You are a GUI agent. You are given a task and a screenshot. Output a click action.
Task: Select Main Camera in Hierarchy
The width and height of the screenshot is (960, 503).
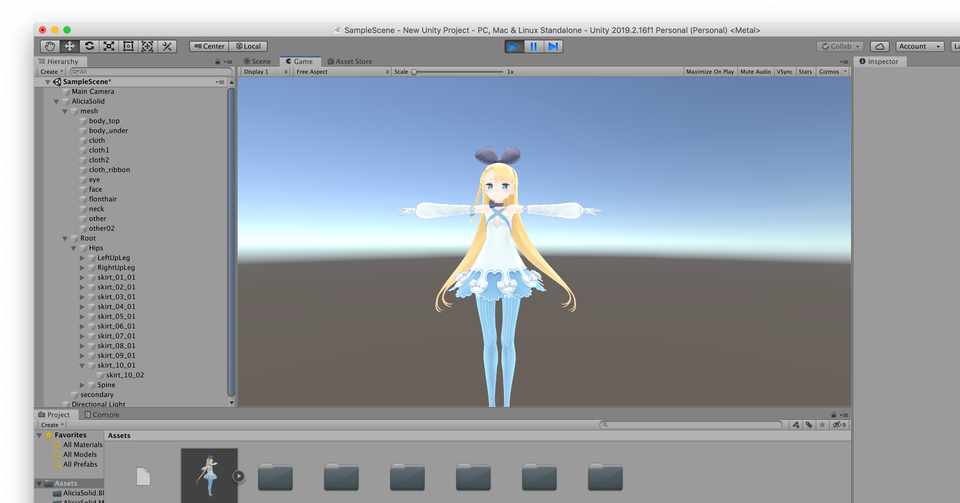[x=93, y=92]
